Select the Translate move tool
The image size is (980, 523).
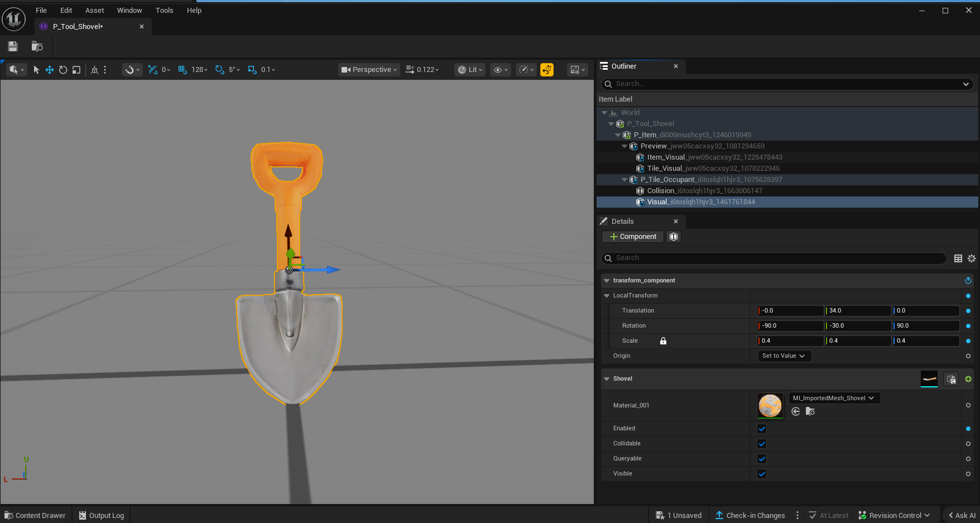pos(49,70)
